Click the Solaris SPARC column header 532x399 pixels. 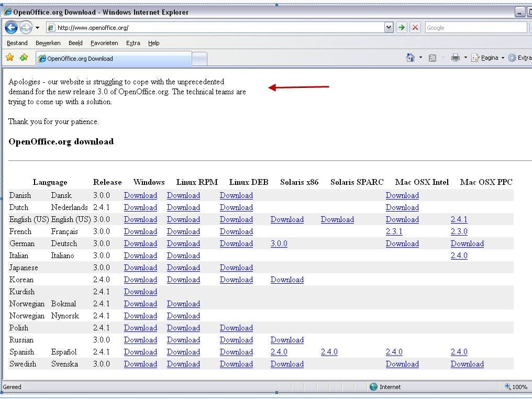(357, 182)
